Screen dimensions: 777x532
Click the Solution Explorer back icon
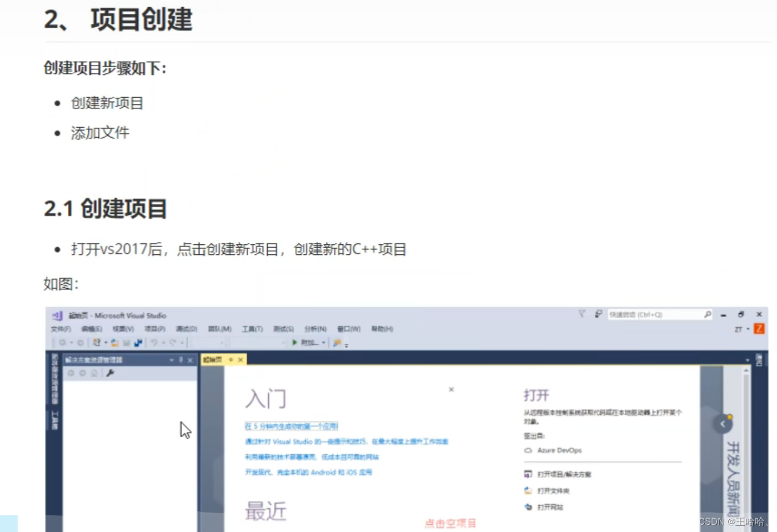[x=71, y=373]
